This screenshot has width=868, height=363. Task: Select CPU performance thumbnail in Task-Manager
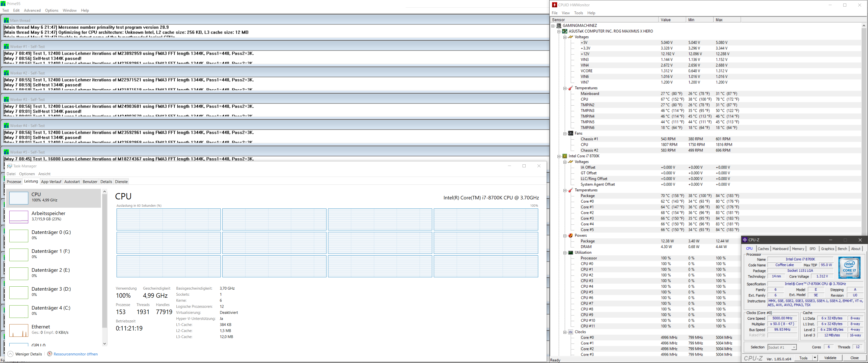pos(18,198)
